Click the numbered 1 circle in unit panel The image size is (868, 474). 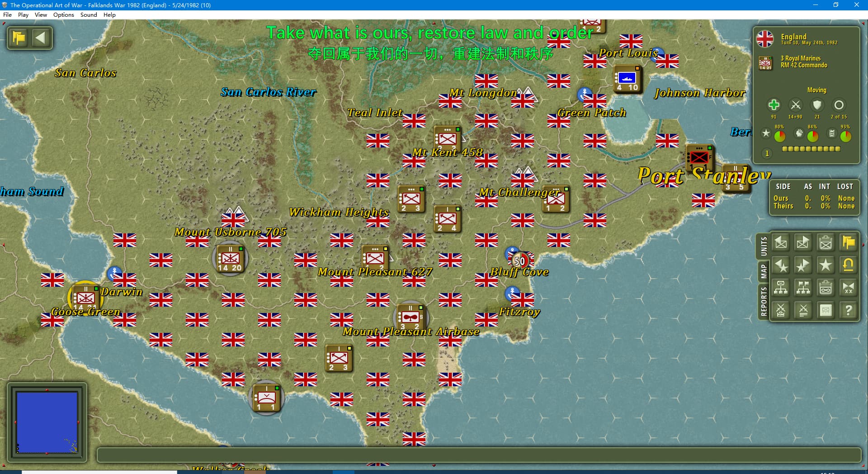click(767, 153)
